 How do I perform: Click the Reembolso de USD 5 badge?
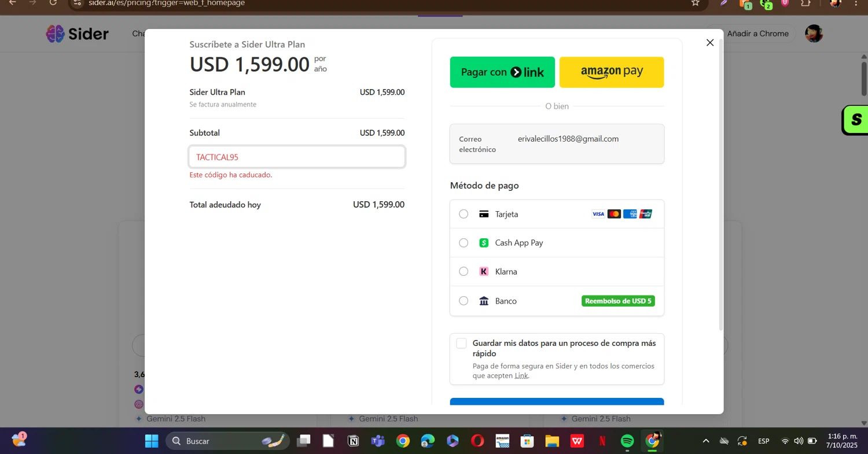point(618,301)
